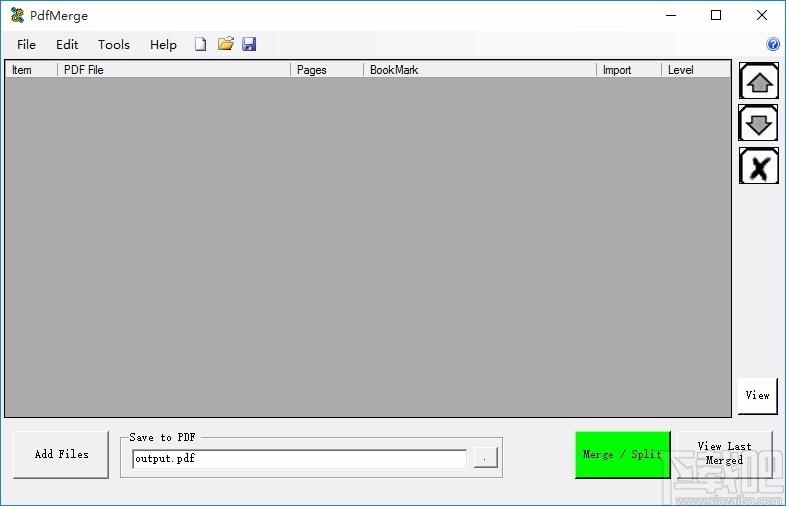Click the blue help question mark icon
The image size is (786, 506).
tap(773, 44)
